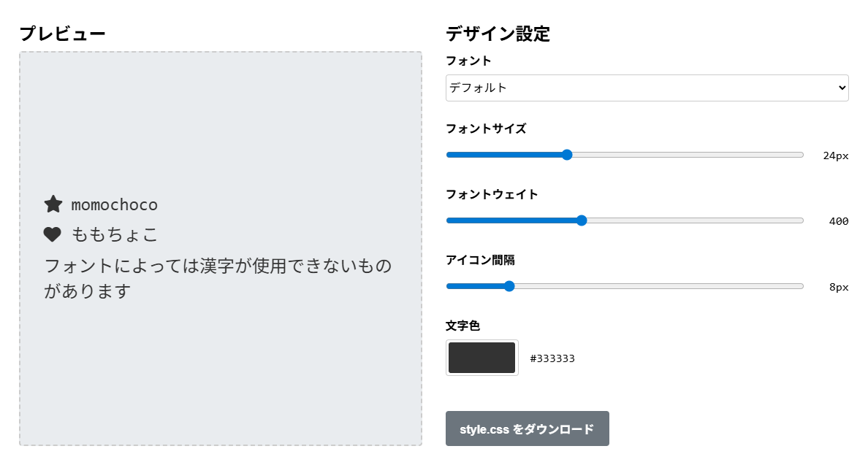Click the アイコン間隔 slider handle

tap(509, 286)
